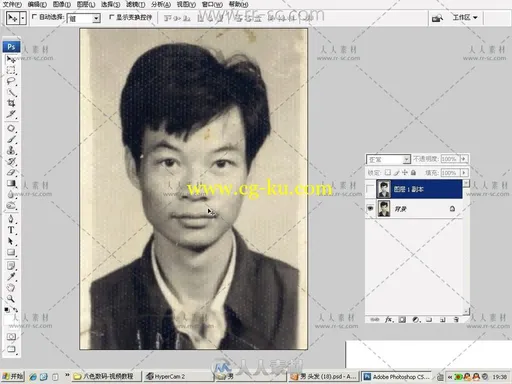
Task: Select the Healing Brush tool
Action: point(11,129)
